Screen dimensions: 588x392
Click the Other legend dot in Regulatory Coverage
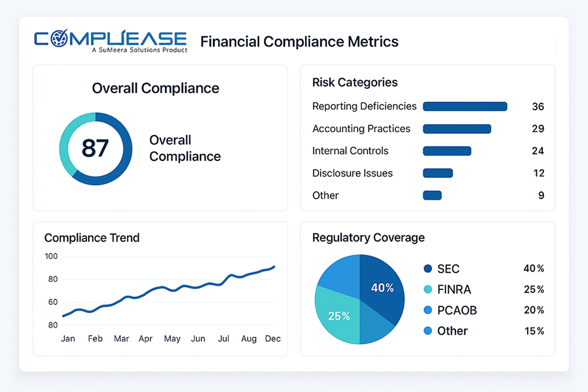coord(428,331)
